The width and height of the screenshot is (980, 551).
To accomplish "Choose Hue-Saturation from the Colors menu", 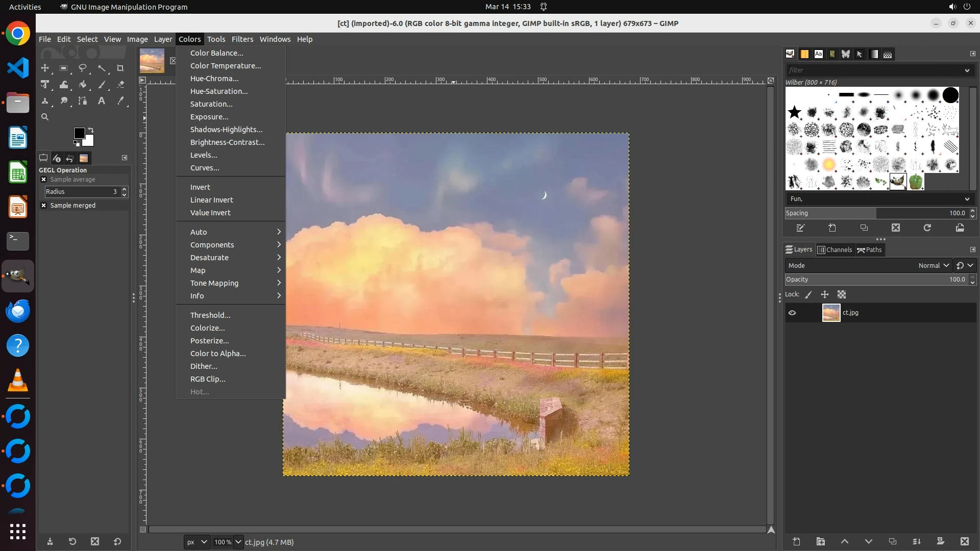I will pyautogui.click(x=219, y=91).
